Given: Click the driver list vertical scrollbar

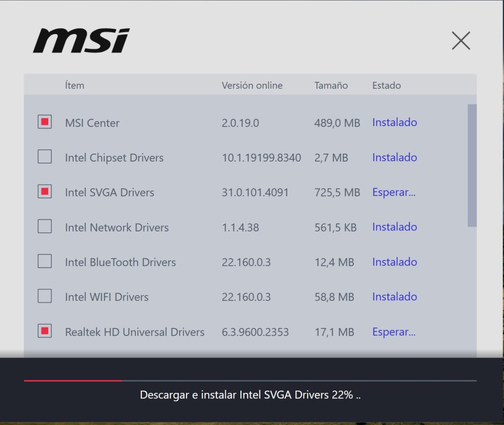Looking at the screenshot, I should pos(472,165).
